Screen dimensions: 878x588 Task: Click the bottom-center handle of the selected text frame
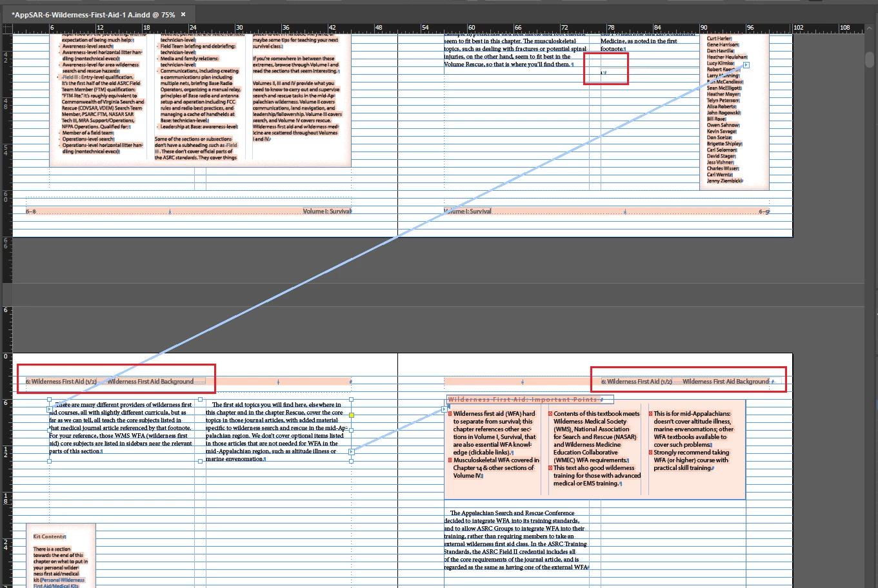(x=201, y=461)
